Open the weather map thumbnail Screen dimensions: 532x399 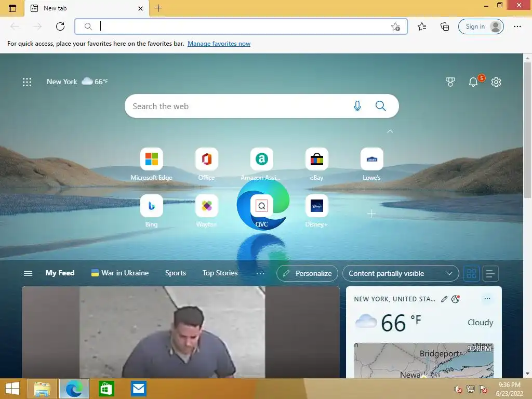click(424, 361)
